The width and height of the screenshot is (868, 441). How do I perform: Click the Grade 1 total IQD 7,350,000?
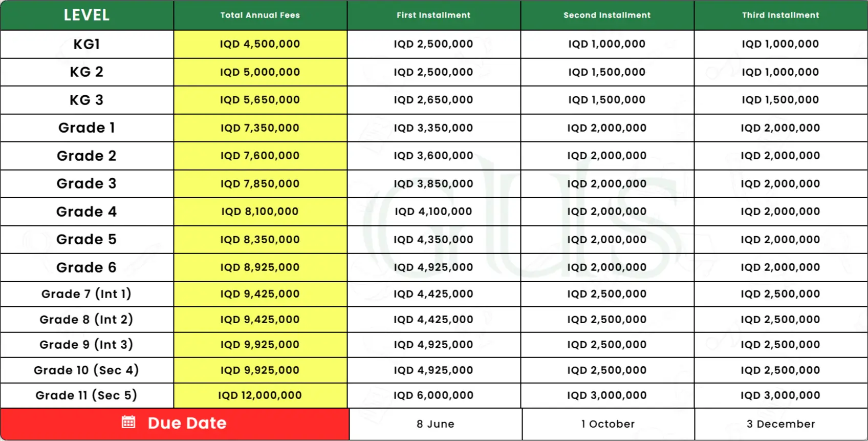(x=260, y=128)
